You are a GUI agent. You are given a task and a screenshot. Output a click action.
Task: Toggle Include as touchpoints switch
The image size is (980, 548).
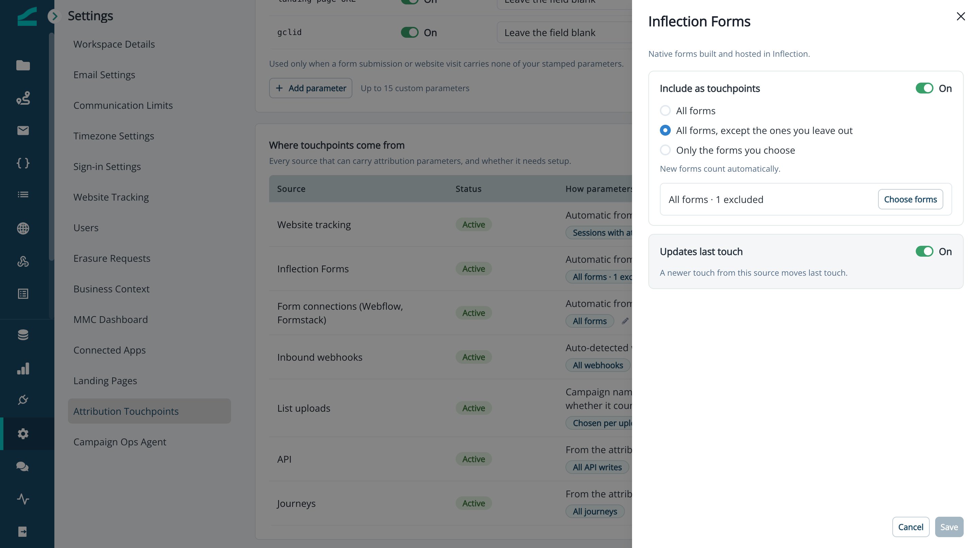click(924, 88)
